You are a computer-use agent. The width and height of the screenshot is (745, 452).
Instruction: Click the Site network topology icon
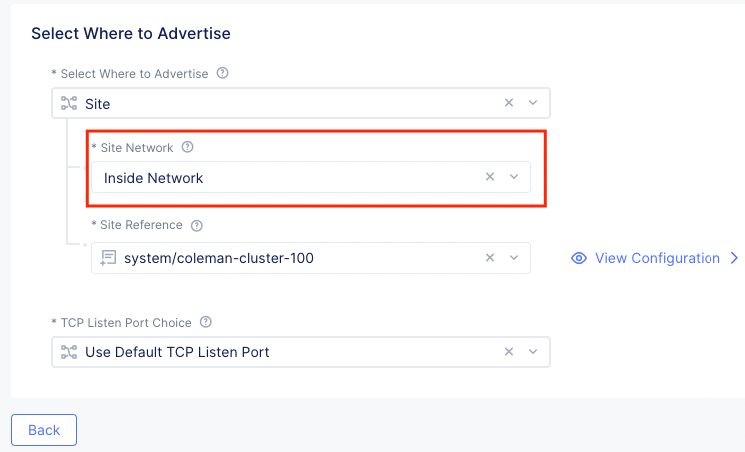coord(69,103)
